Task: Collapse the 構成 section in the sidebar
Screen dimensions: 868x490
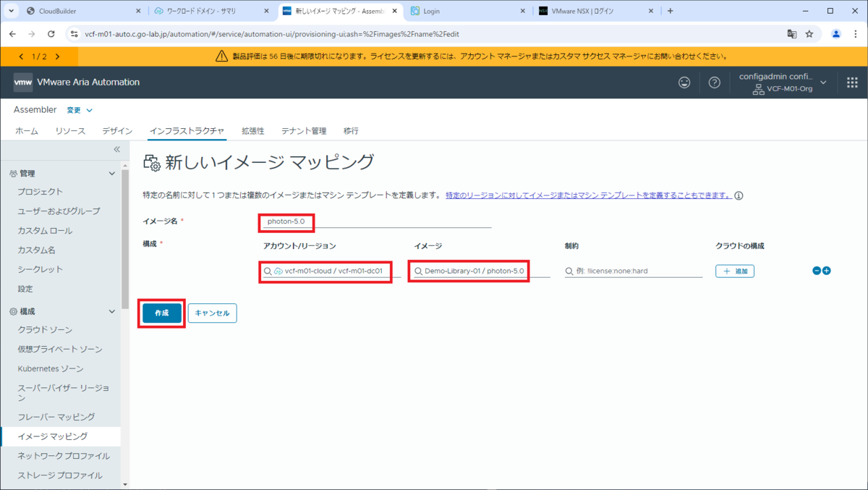Action: tap(111, 311)
